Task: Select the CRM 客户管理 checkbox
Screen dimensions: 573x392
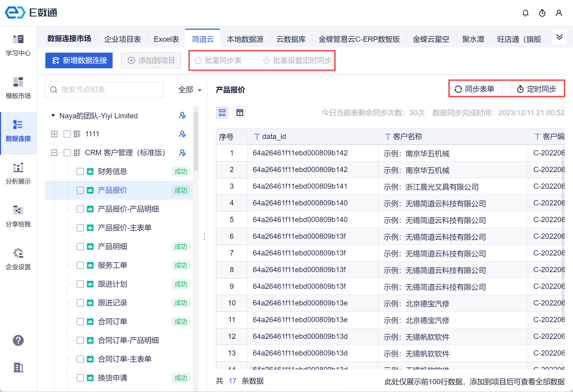Action: (67, 153)
